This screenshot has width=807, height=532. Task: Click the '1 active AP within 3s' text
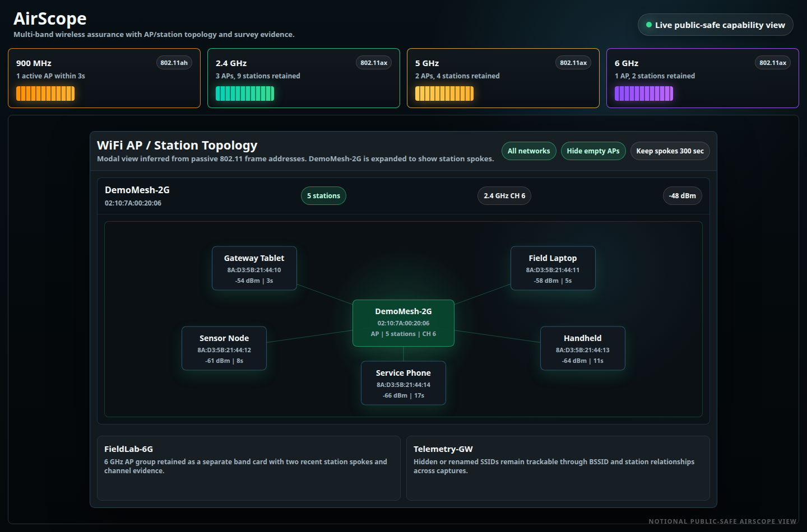tap(50, 76)
